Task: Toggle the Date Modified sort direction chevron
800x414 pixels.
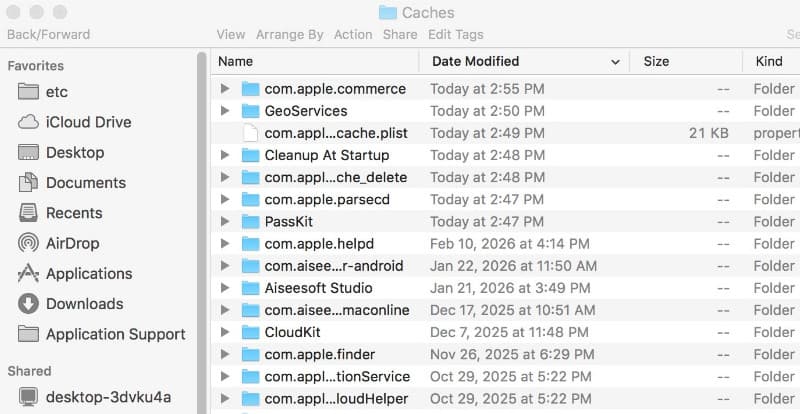Action: [x=615, y=62]
